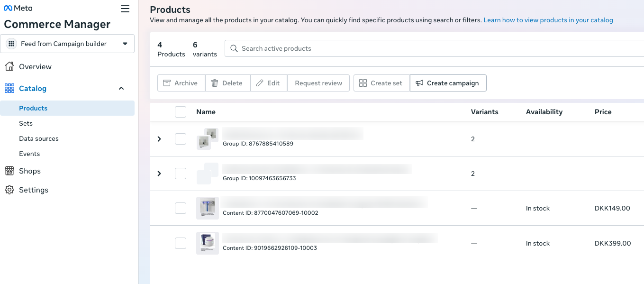
Task: Click the DKK149.00 price
Action: pos(612,208)
